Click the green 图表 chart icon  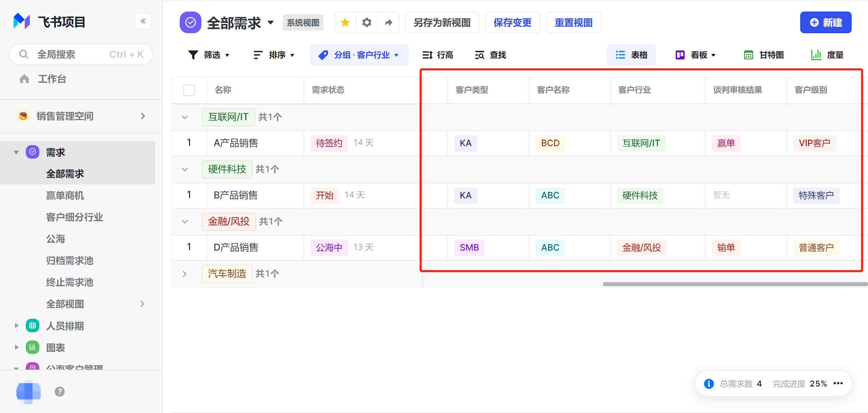pos(33,347)
